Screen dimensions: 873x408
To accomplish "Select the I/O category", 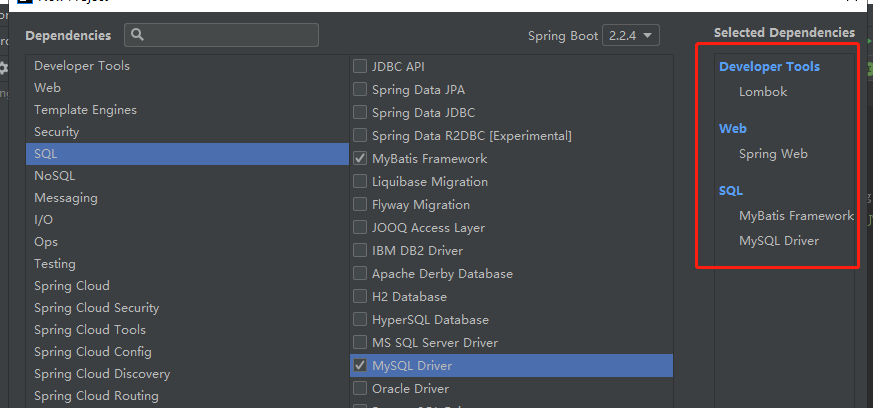I will tap(187, 220).
